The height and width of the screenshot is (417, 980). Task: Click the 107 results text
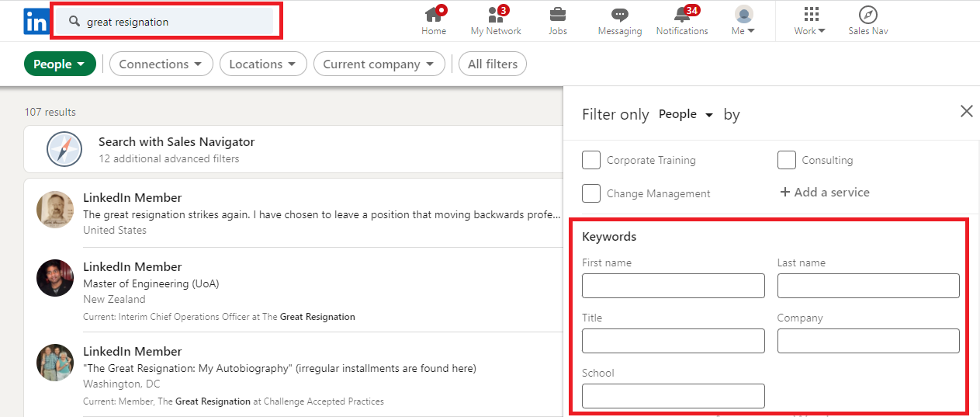point(50,112)
